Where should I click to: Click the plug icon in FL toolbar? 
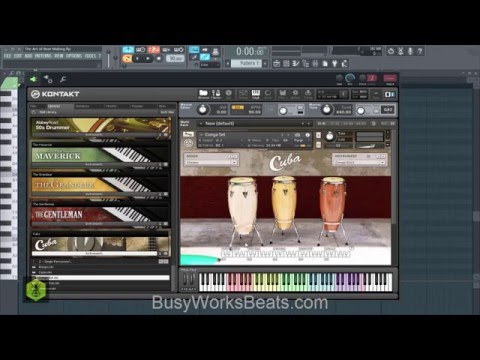(335, 63)
